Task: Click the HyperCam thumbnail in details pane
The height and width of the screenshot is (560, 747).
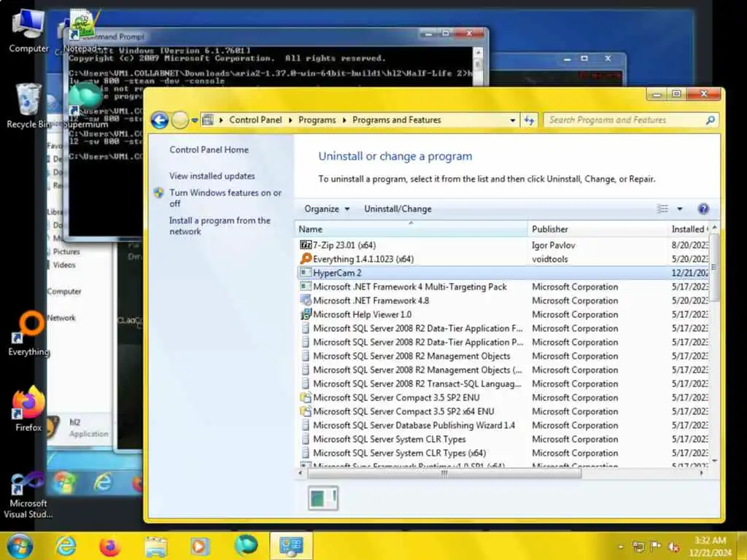Action: point(323,498)
